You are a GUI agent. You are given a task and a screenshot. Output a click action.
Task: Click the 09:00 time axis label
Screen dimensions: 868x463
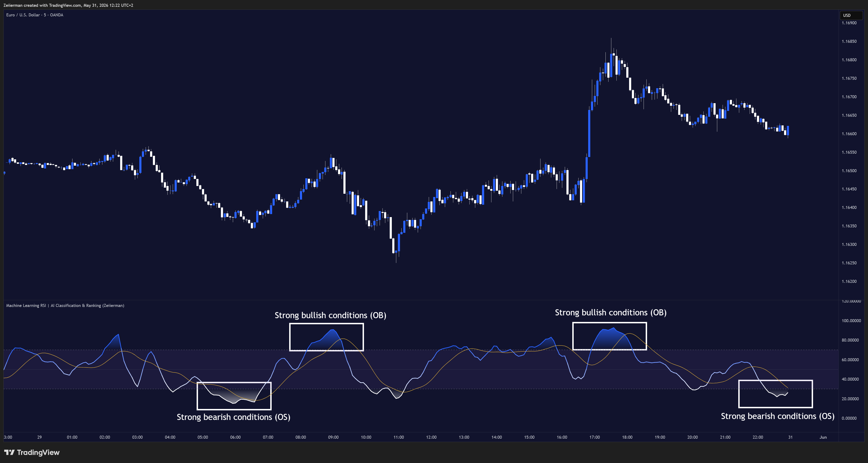[x=334, y=437]
